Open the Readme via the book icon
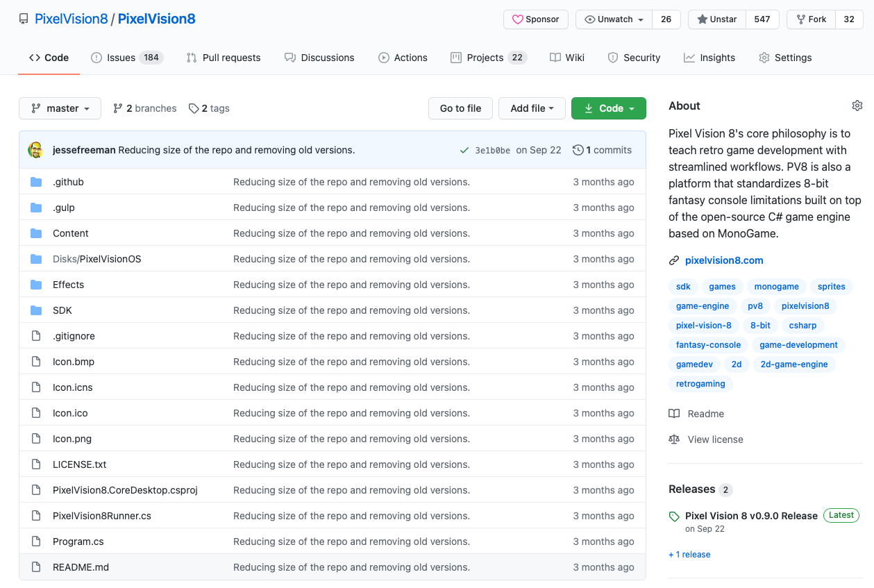The height and width of the screenshot is (588, 874). pos(674,413)
